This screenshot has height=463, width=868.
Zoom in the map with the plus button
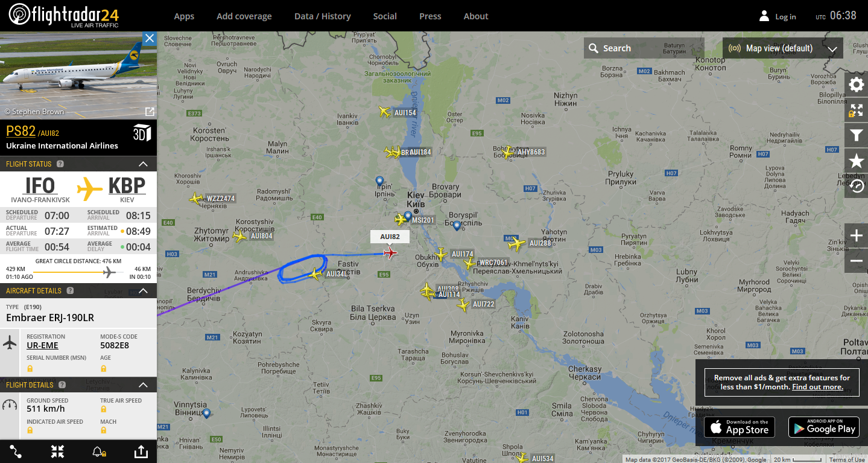pos(856,235)
